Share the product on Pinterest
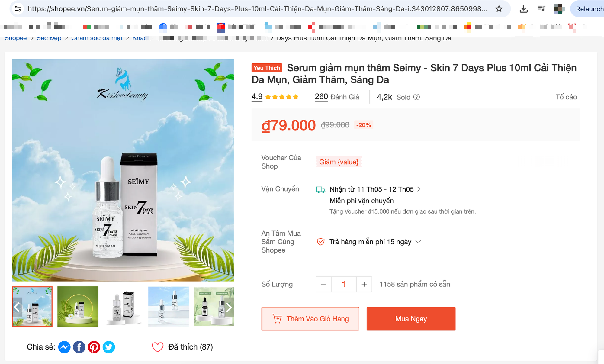This screenshot has height=364, width=604. (94, 347)
